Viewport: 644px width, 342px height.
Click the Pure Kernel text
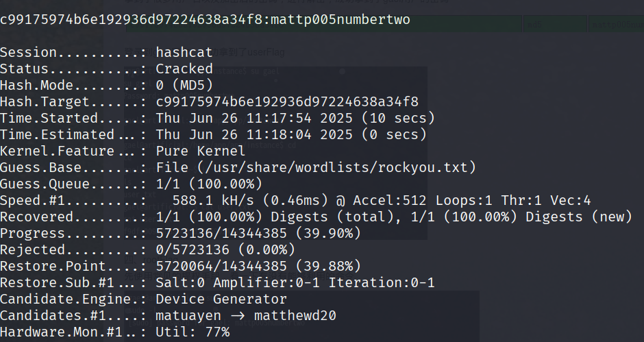point(201,151)
